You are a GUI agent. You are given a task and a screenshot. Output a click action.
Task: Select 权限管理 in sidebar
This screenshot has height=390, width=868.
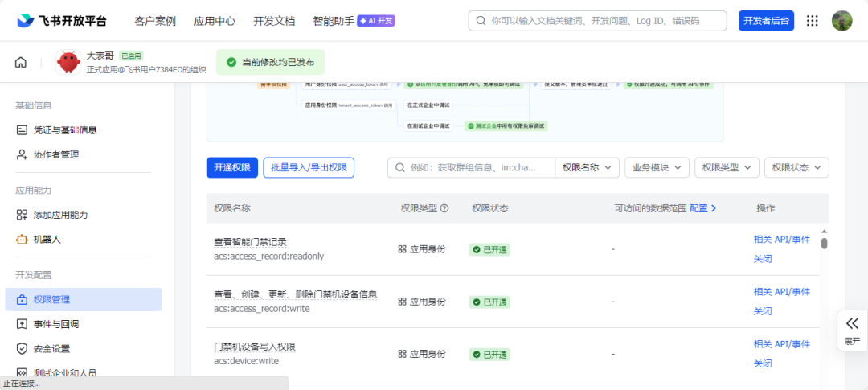click(x=83, y=300)
